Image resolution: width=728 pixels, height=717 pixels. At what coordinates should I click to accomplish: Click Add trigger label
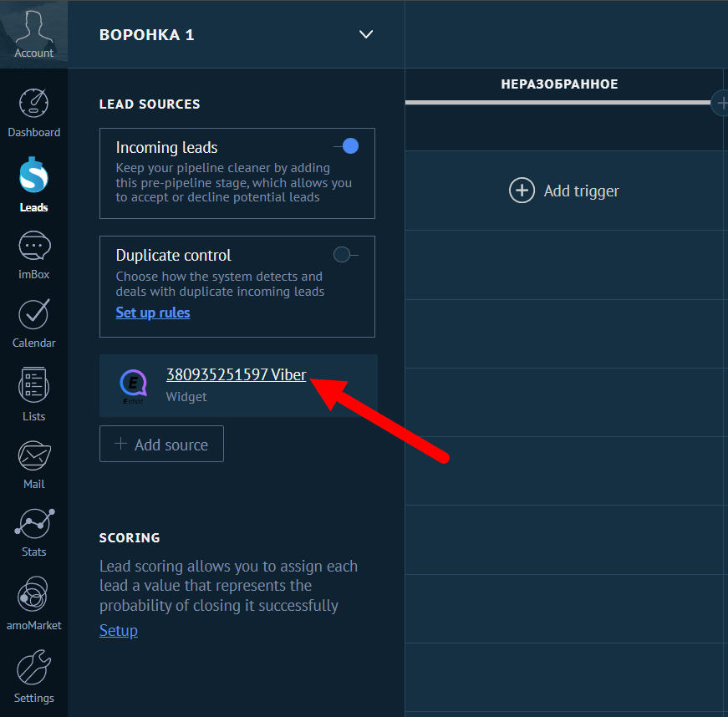click(x=581, y=191)
